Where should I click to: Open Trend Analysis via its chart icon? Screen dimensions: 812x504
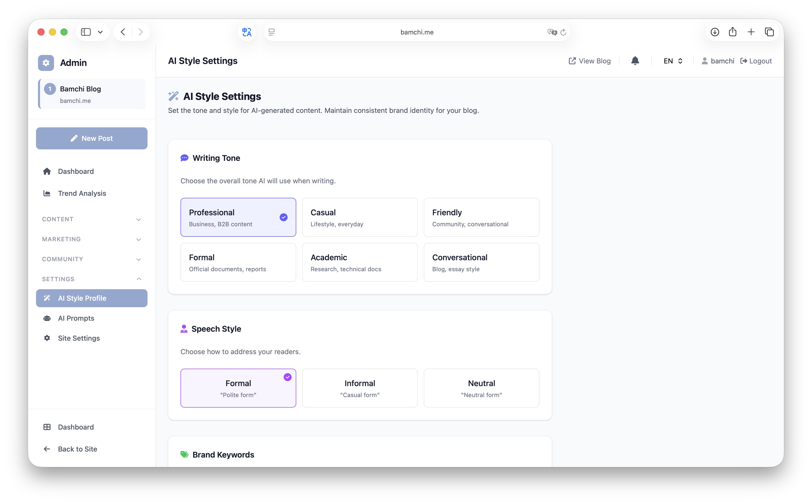[47, 193]
